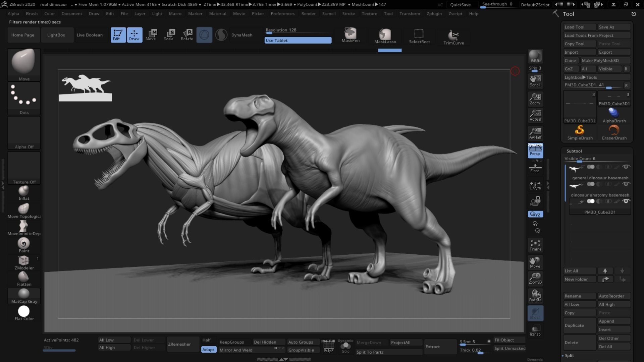Select the MoveInfiniteDepth brush
Image resolution: width=644 pixels, height=362 pixels.
coord(24,228)
